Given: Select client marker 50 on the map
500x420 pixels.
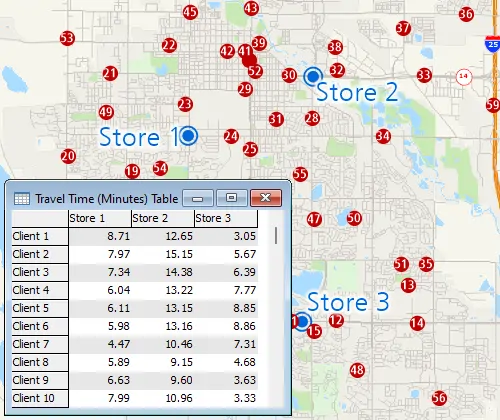Looking at the screenshot, I should [x=354, y=218].
